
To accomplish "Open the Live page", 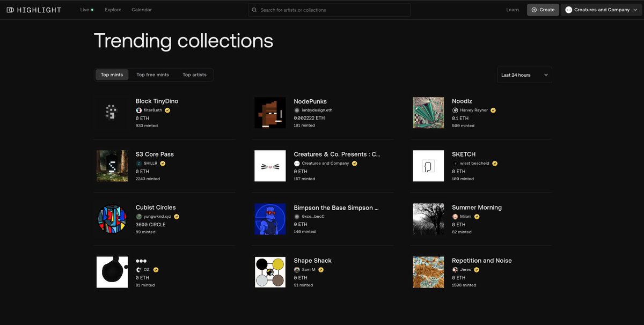I will [86, 10].
